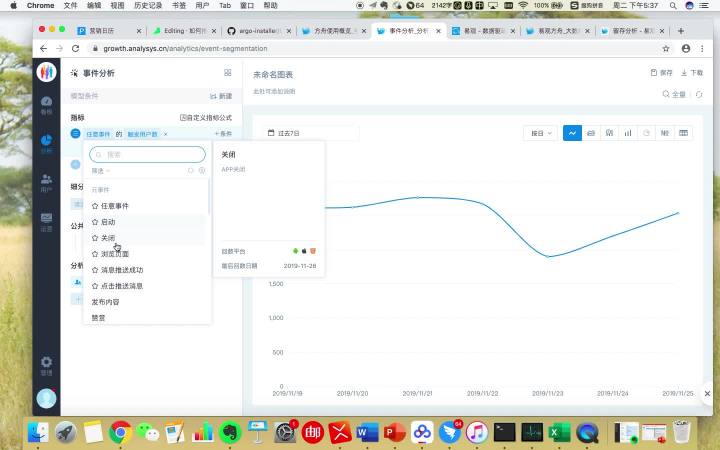Favorite the 点击推送消息 event with its star
The image size is (720, 450).
click(95, 286)
